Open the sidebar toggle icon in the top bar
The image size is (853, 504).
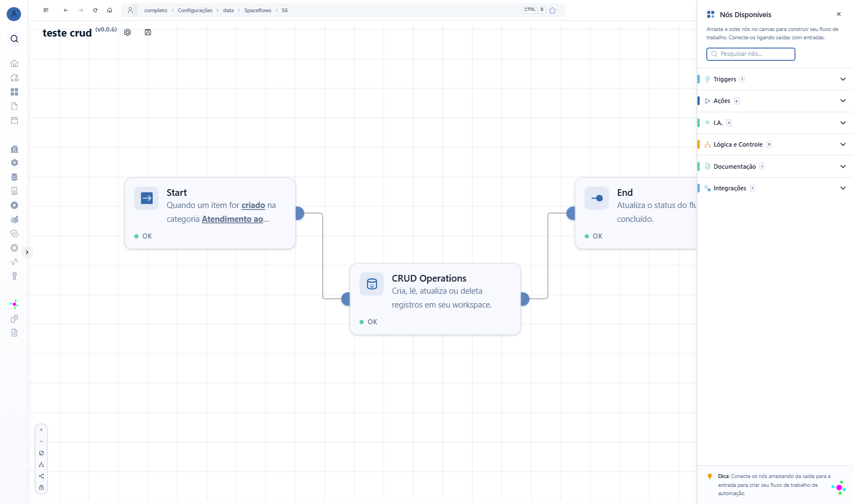(46, 10)
